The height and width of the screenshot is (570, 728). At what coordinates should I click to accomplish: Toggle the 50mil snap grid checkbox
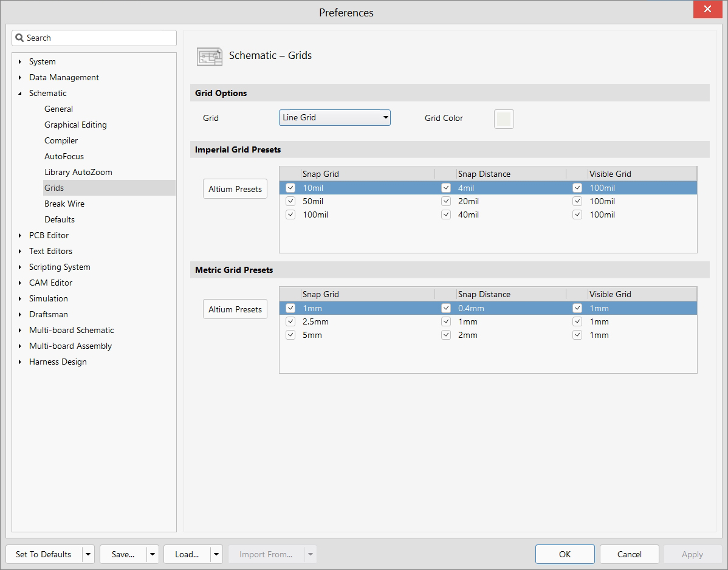point(290,202)
